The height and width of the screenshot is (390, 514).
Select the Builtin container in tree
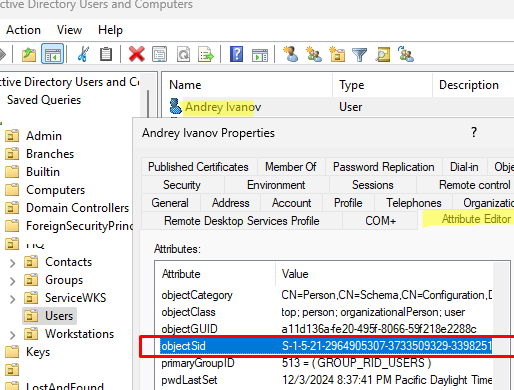click(x=43, y=172)
